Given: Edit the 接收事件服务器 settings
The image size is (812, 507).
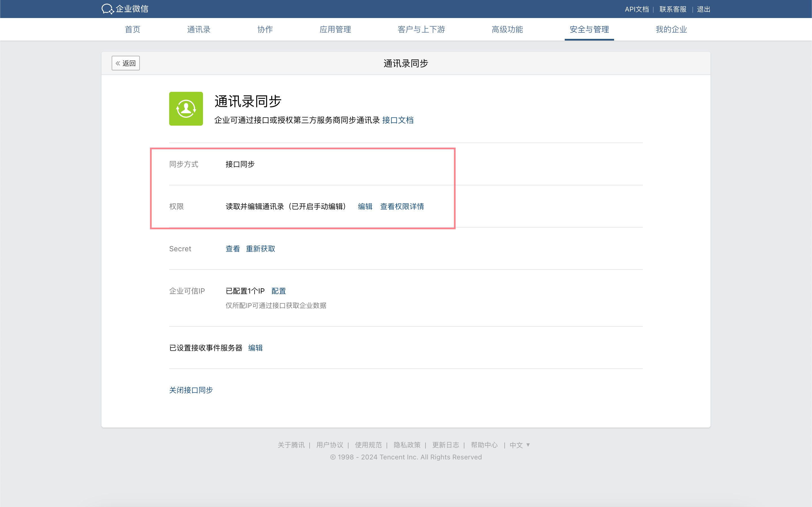Looking at the screenshot, I should click(x=255, y=348).
